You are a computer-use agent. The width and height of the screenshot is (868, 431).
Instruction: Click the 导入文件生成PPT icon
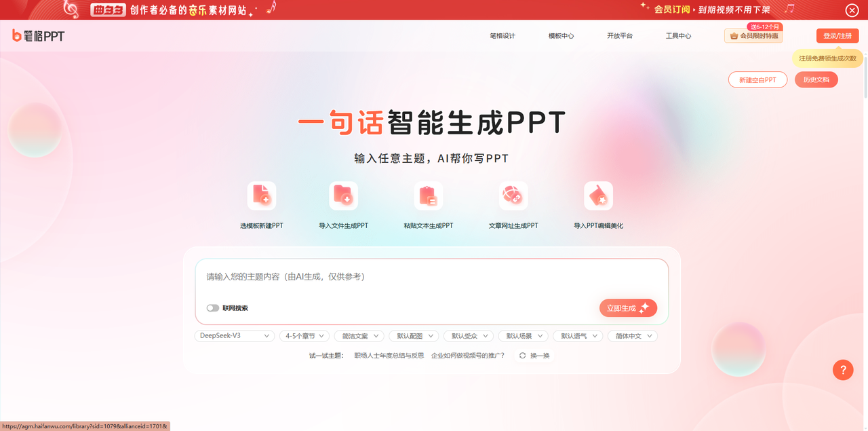point(344,195)
